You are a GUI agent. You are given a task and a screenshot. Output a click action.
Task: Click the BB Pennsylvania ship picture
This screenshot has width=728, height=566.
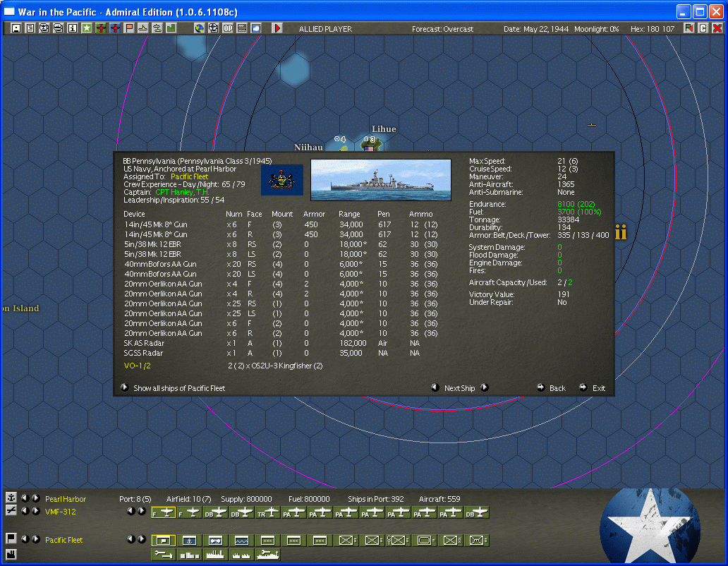pos(381,180)
